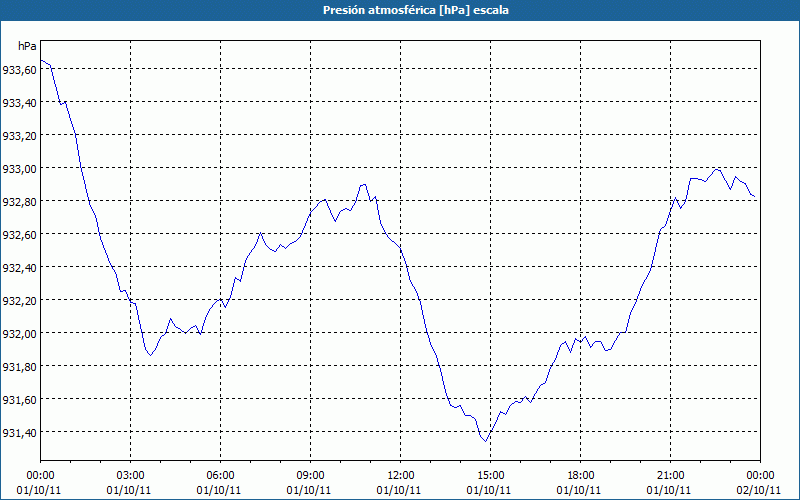Image resolution: width=800 pixels, height=500 pixels.
Task: Click the pressure minimum point near 15:00
Action: click(x=486, y=441)
